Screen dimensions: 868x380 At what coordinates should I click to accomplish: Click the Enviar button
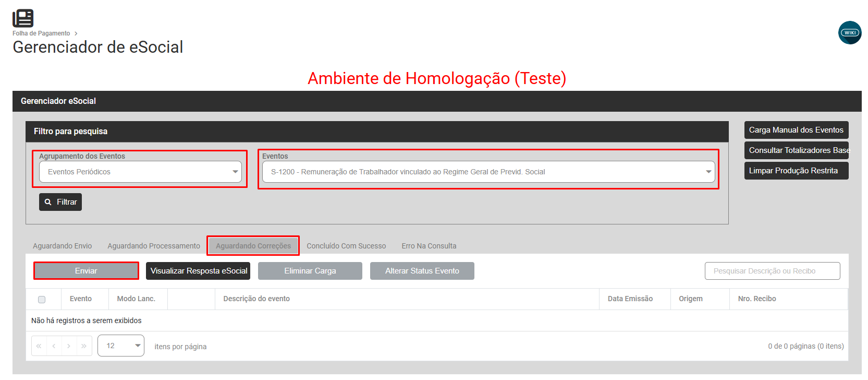point(86,271)
